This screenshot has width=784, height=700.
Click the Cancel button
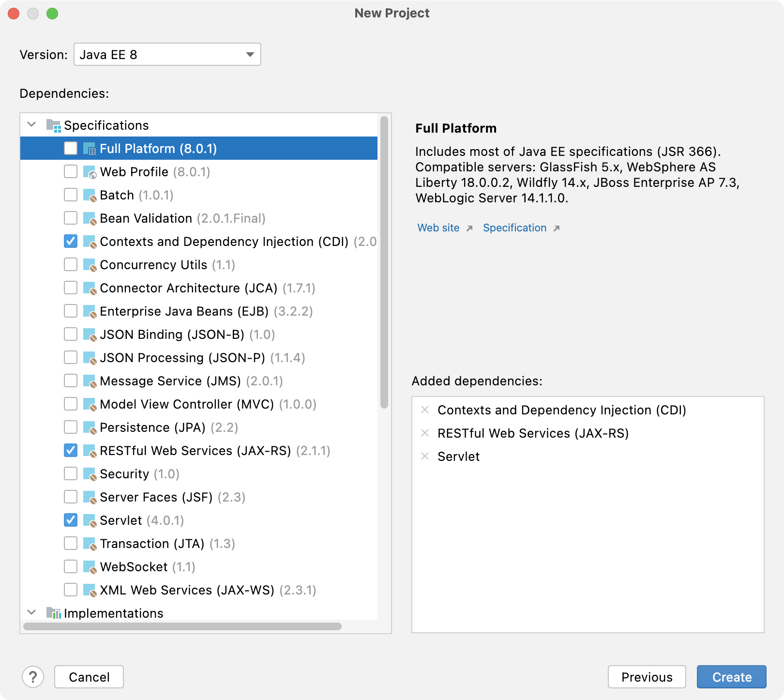point(89,677)
